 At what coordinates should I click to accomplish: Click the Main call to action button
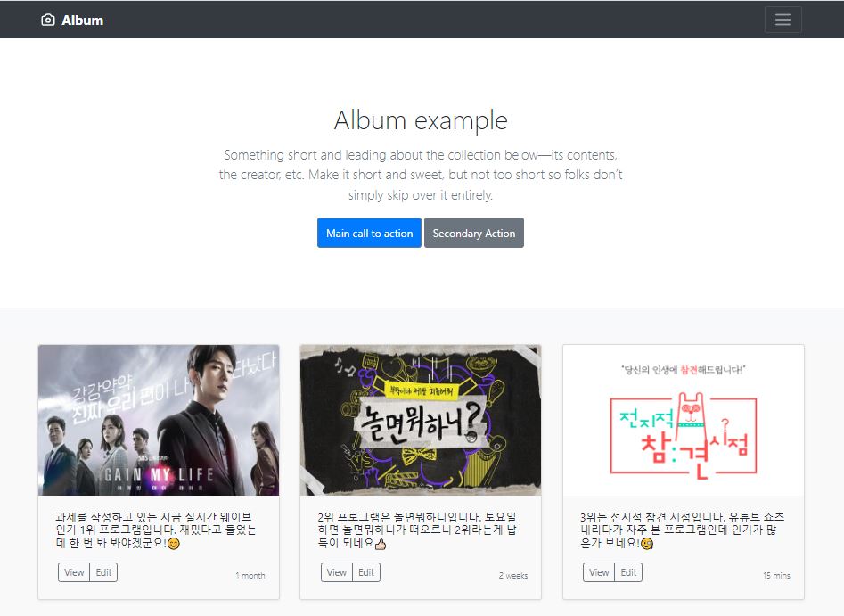369,234
